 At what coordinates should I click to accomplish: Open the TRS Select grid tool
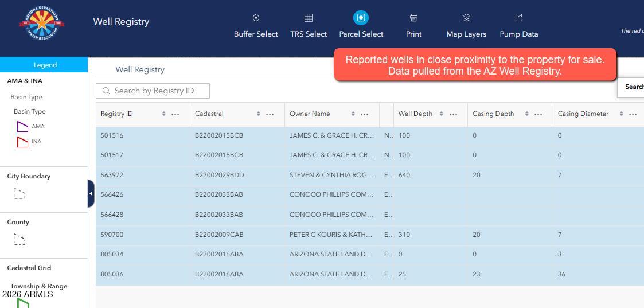click(x=309, y=18)
